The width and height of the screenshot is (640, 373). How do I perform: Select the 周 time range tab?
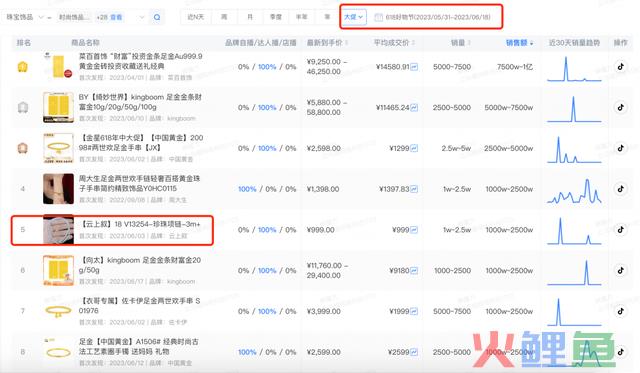click(224, 17)
